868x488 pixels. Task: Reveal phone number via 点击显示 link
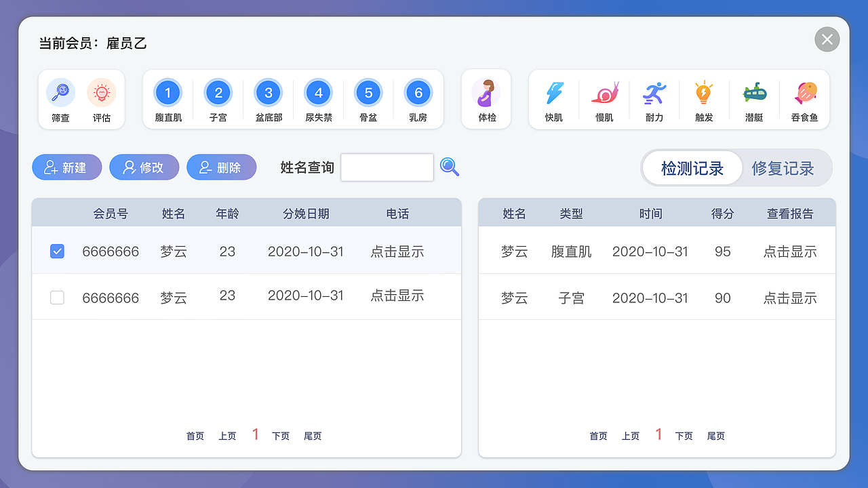click(397, 251)
